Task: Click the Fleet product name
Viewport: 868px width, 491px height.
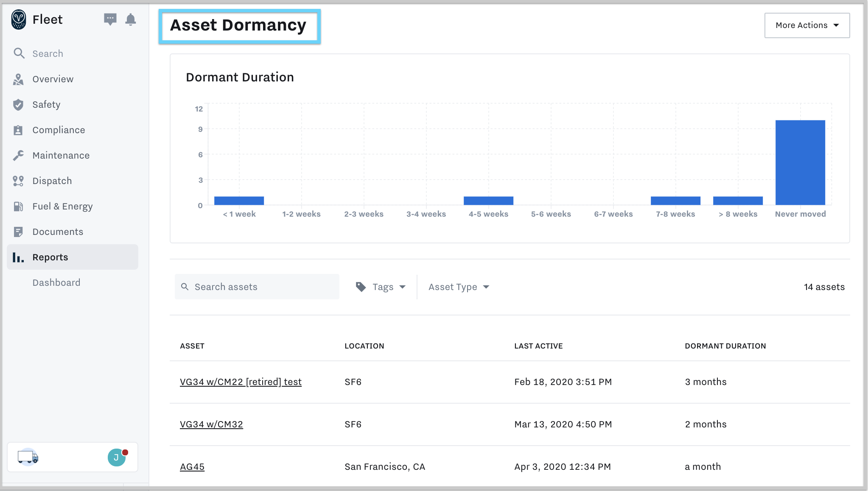Action: 48,20
